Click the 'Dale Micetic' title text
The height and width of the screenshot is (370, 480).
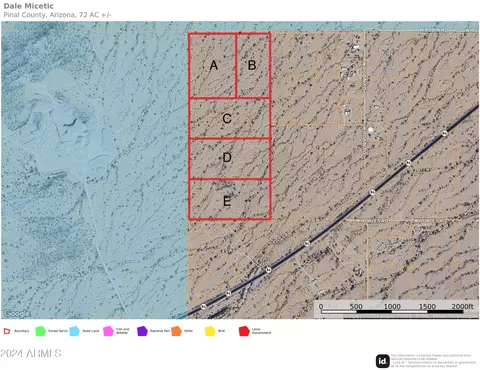[x=28, y=6]
